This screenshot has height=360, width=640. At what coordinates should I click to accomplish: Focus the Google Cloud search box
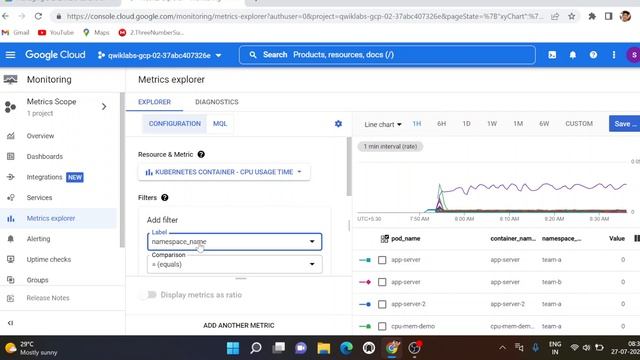click(x=387, y=55)
